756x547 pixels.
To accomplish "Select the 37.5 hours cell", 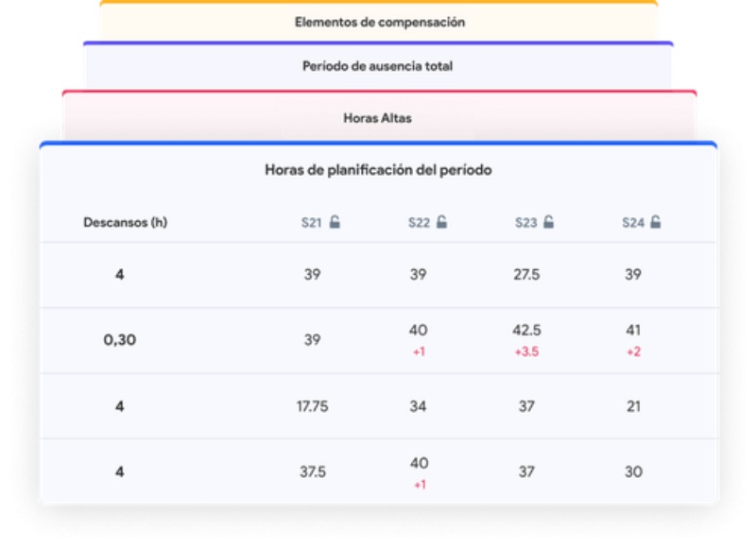I will [x=312, y=471].
